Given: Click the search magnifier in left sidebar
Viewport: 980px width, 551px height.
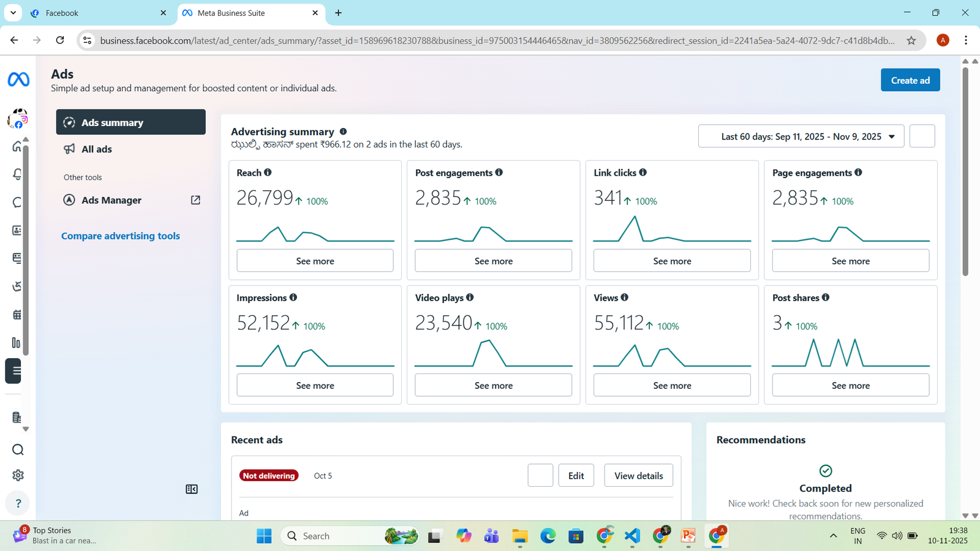Looking at the screenshot, I should click(18, 450).
